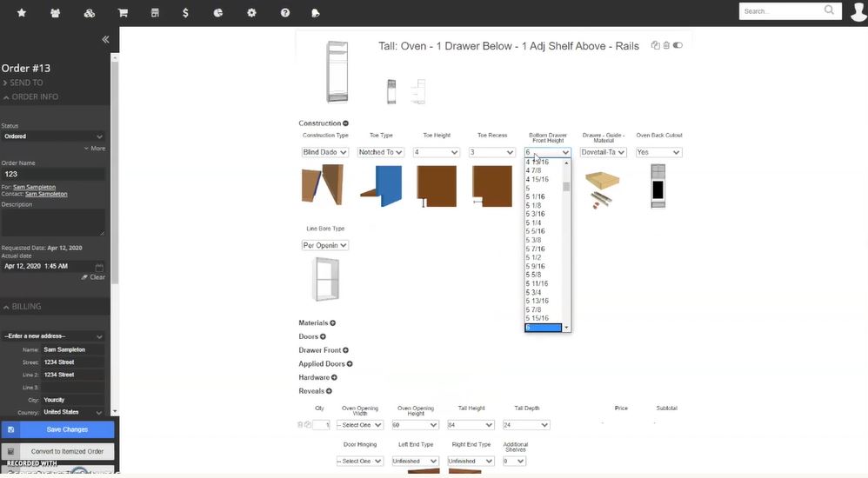
Task: Click the drawer height list scrollbar thumb
Action: [x=565, y=187]
